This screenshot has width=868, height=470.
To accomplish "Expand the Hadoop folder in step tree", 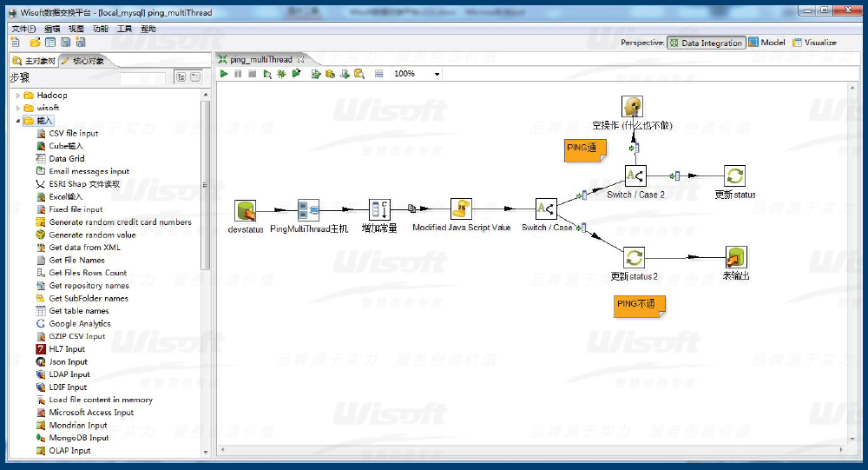I will point(17,96).
